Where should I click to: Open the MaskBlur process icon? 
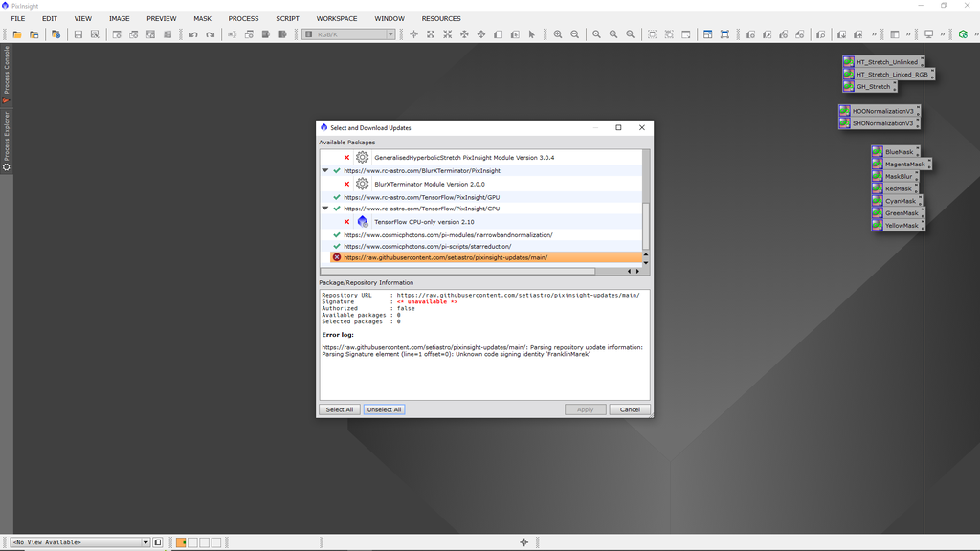pyautogui.click(x=895, y=177)
